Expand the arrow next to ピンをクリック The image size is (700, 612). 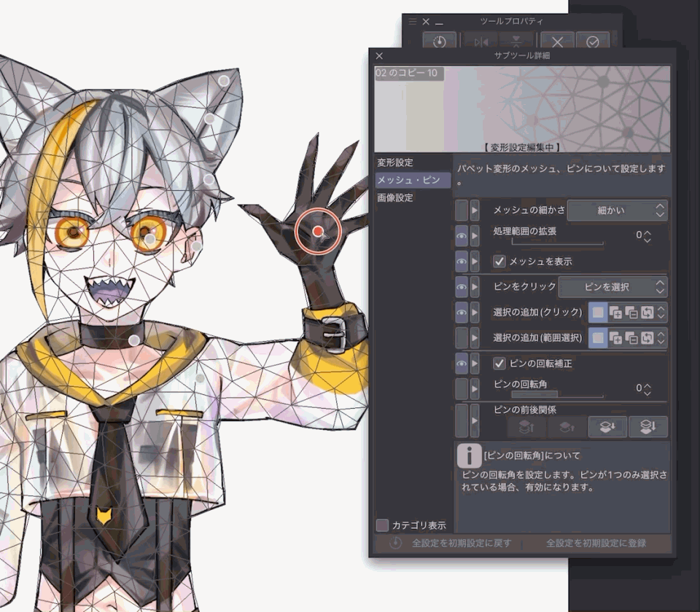[475, 287]
